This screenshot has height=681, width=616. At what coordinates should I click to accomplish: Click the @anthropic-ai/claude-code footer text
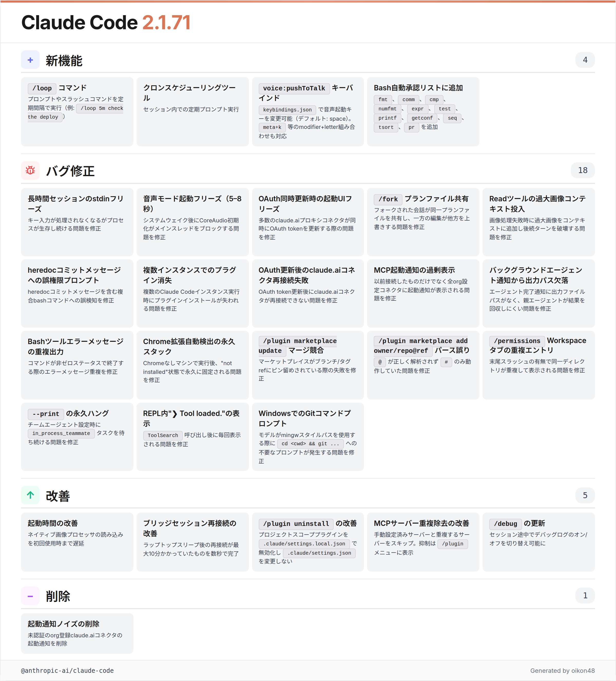click(x=67, y=670)
